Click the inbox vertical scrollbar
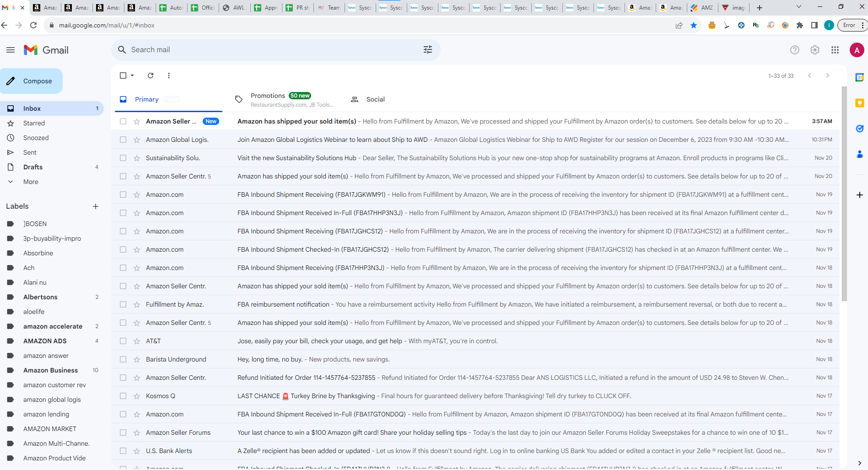This screenshot has height=470, width=868. [x=844, y=194]
